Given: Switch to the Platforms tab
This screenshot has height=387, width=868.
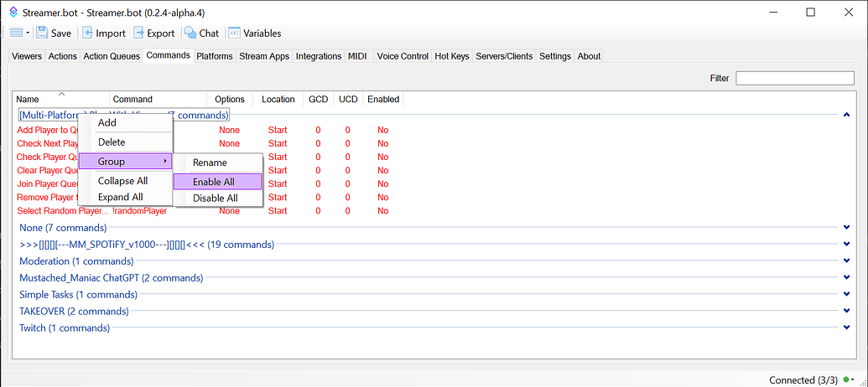Looking at the screenshot, I should tap(215, 56).
